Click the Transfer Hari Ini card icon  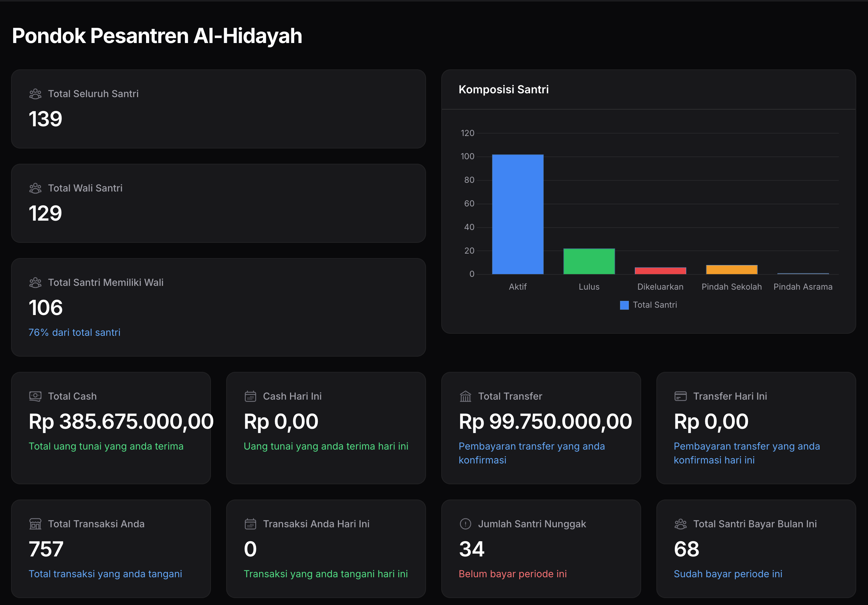(x=680, y=396)
